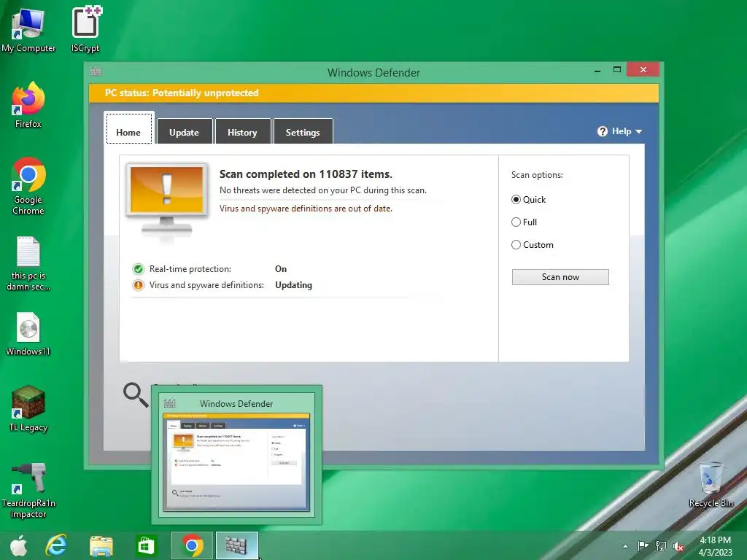Viewport: 747px width, 560px height.
Task: Click orange definitions warning icon
Action: coord(138,285)
